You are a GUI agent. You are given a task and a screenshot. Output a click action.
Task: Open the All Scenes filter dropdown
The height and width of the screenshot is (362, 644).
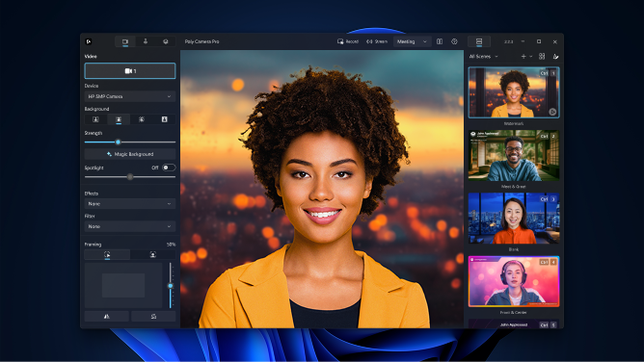click(x=483, y=56)
